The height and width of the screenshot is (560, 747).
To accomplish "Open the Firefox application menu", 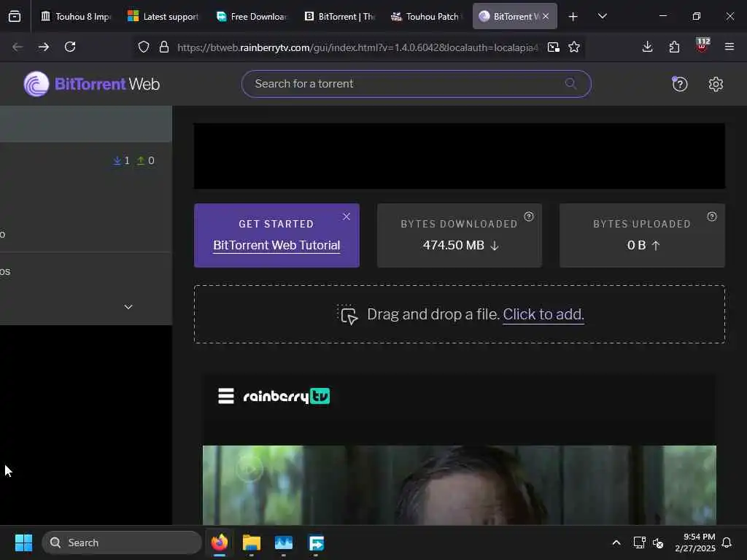I will pyautogui.click(x=729, y=47).
